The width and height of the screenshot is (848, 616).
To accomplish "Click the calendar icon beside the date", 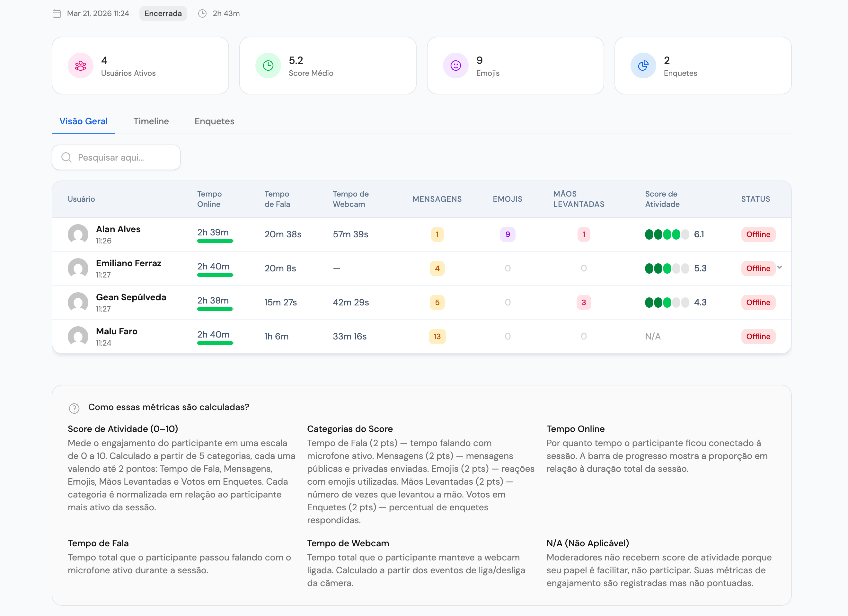I will pos(57,14).
